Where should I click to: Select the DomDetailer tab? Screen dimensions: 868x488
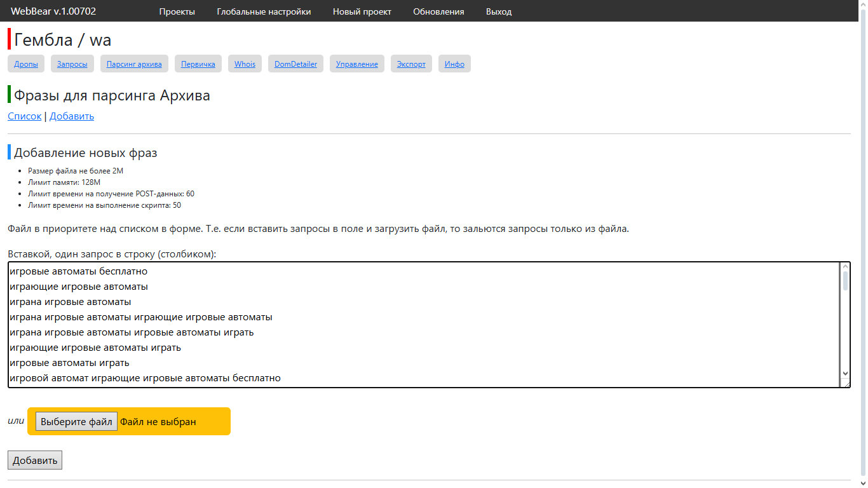(295, 64)
